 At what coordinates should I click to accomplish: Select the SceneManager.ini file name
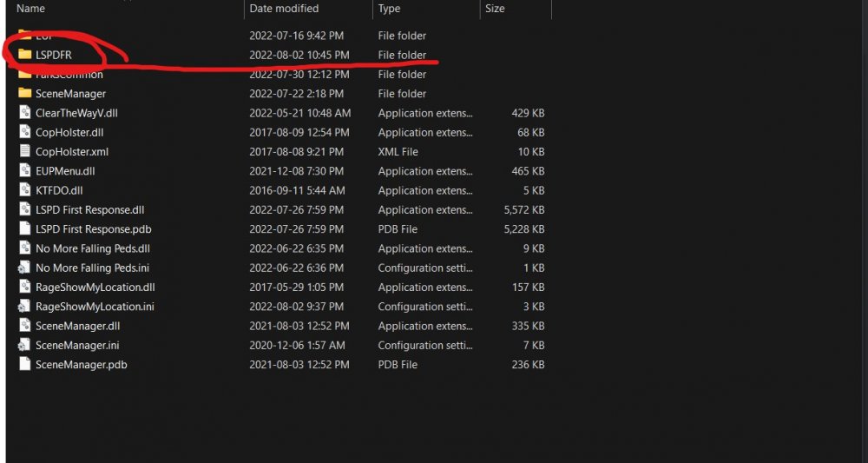pos(77,346)
